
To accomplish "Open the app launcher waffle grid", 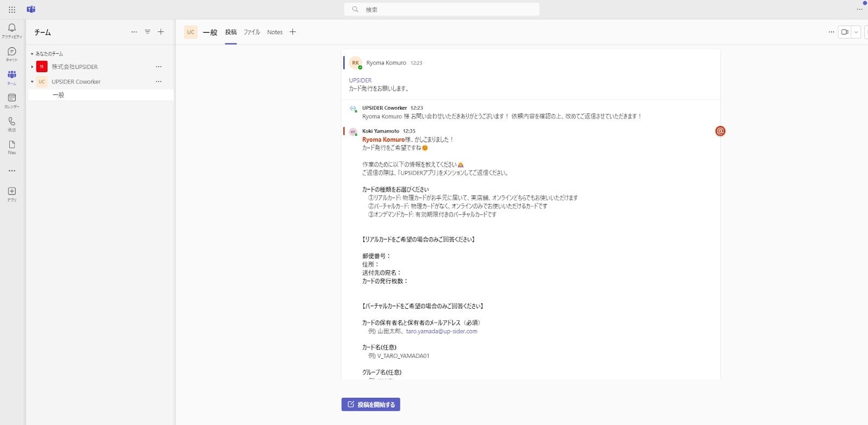I will (x=12, y=9).
